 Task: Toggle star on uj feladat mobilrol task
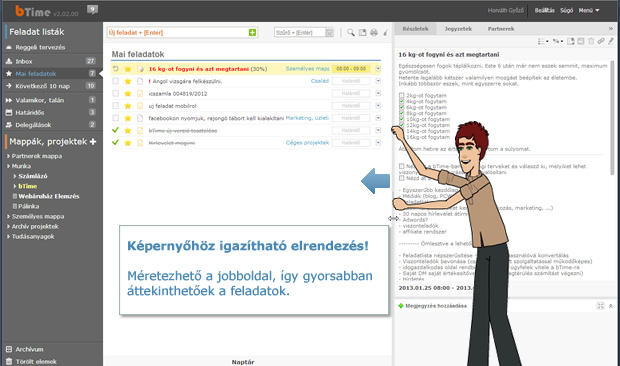tap(128, 106)
